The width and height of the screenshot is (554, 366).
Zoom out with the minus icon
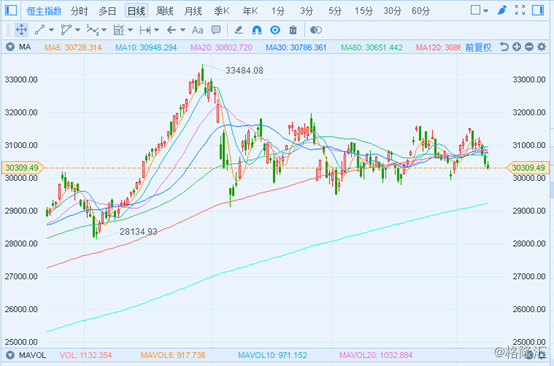point(529,47)
